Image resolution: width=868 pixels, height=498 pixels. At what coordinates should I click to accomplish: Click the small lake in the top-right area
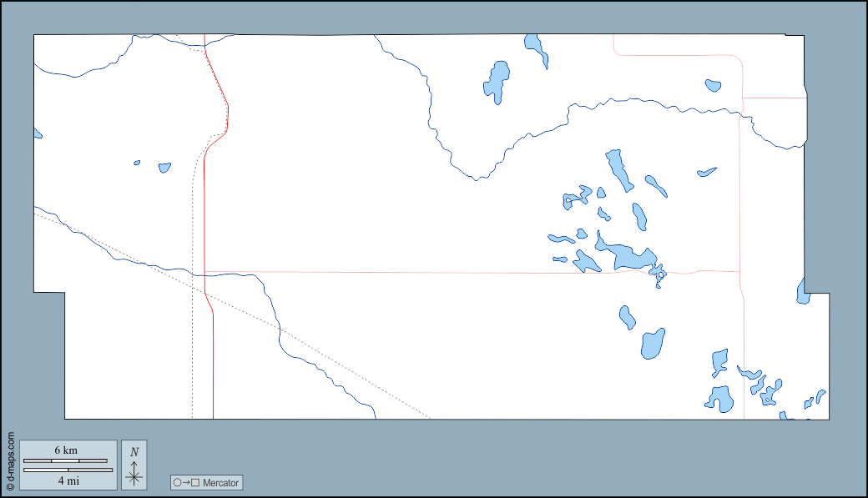click(713, 85)
